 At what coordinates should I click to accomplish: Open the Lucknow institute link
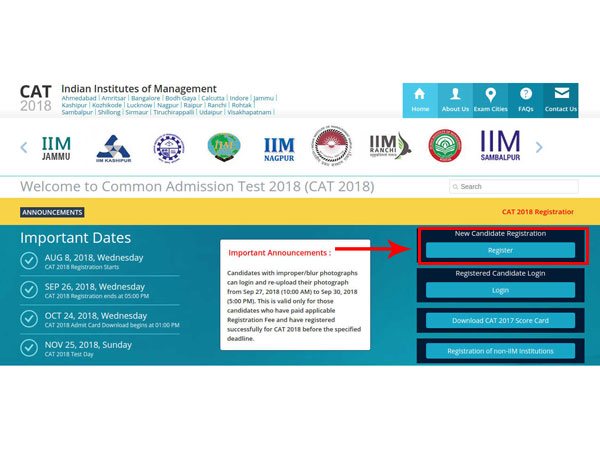(139, 105)
